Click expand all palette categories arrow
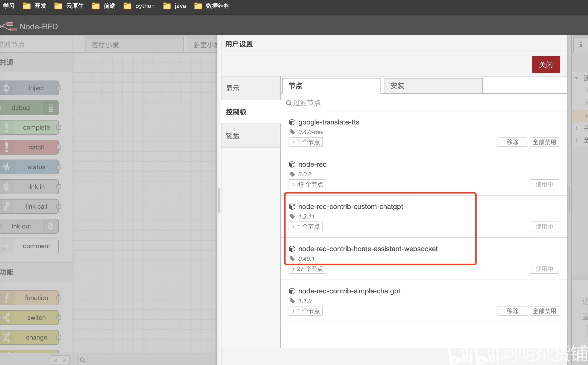Viewport: 588px width, 365px height. pos(65,360)
